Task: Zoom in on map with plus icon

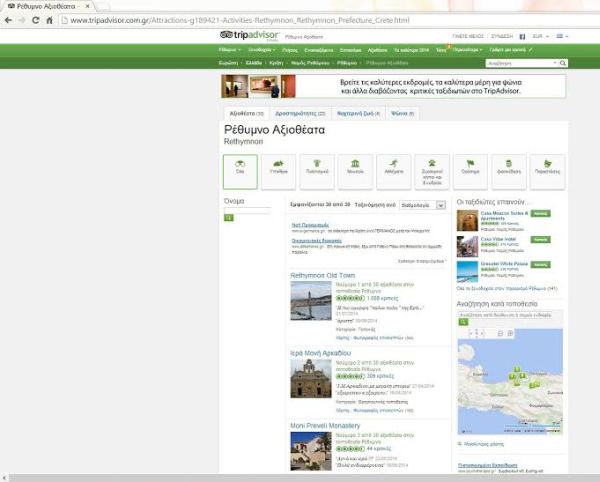Action: point(510,334)
